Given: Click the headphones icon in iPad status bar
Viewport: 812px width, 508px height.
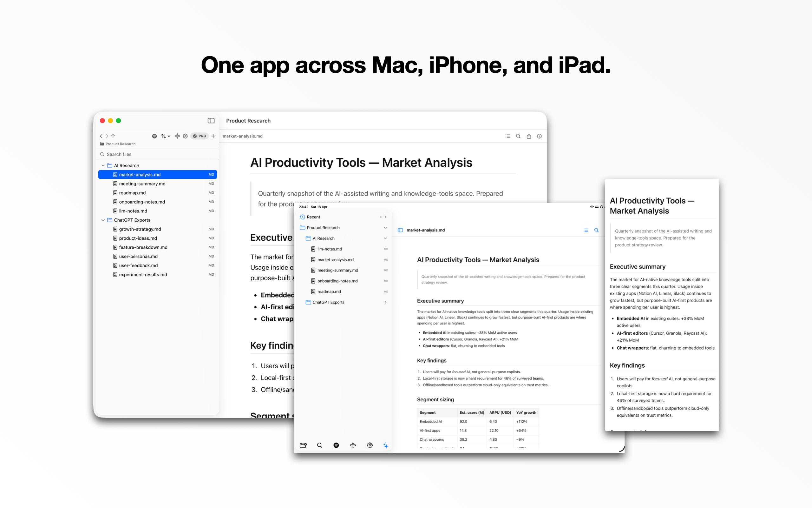Looking at the screenshot, I should coord(602,207).
